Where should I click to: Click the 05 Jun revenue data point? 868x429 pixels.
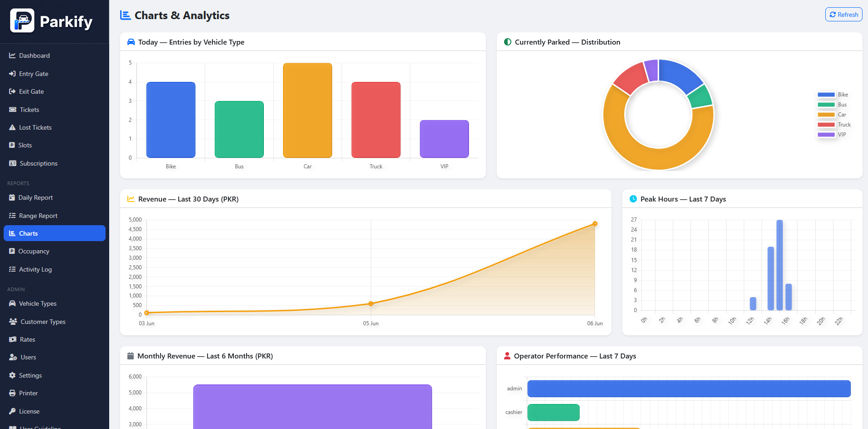371,303
